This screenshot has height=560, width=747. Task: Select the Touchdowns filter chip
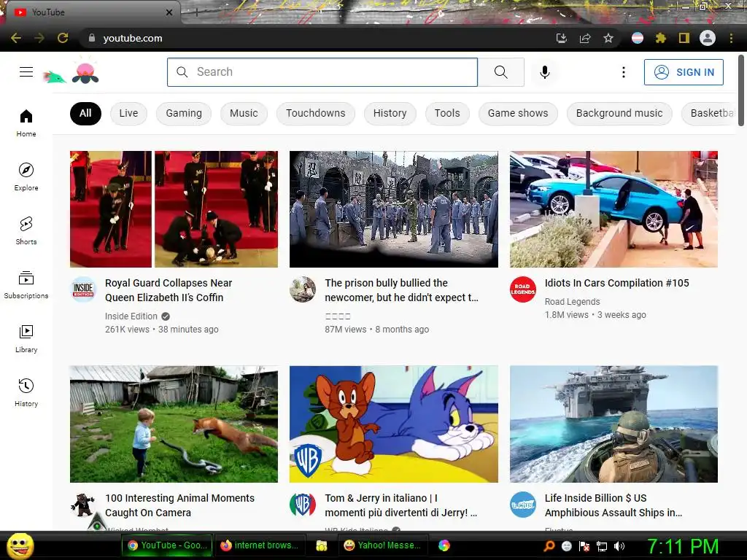point(315,113)
